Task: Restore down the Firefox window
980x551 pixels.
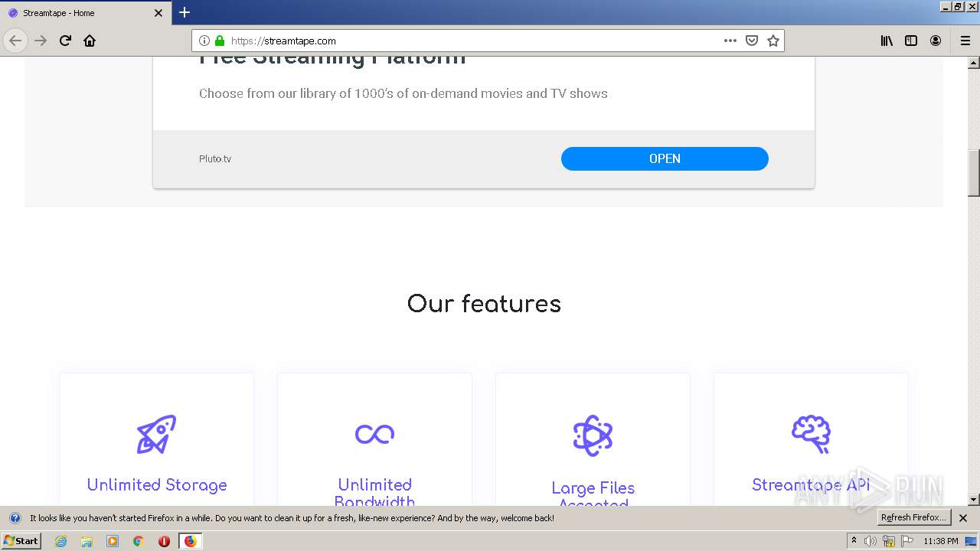Action: 958,6
